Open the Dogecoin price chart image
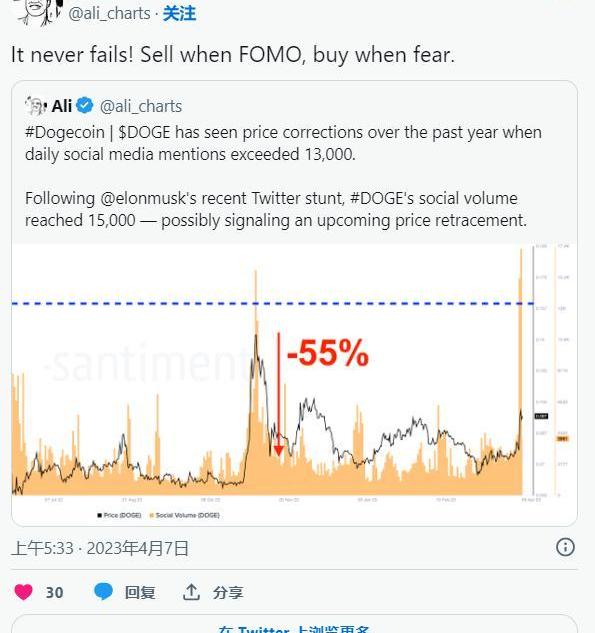The image size is (595, 633). click(294, 384)
